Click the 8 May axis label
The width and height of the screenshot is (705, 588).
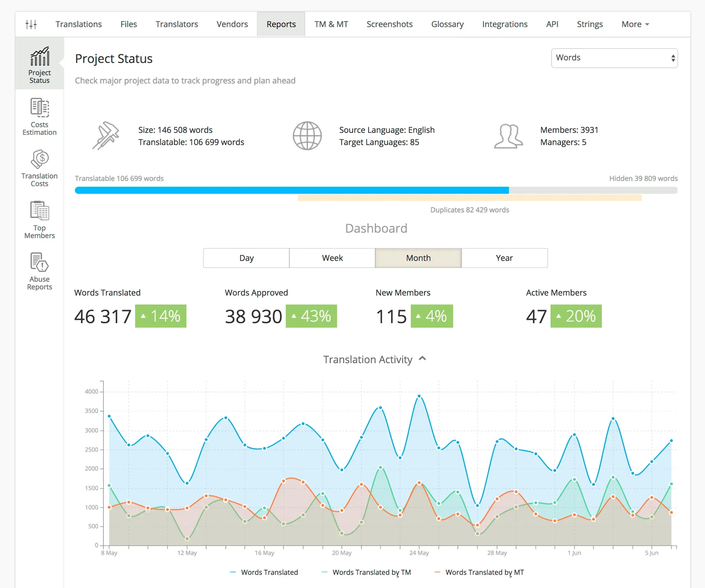(x=109, y=553)
